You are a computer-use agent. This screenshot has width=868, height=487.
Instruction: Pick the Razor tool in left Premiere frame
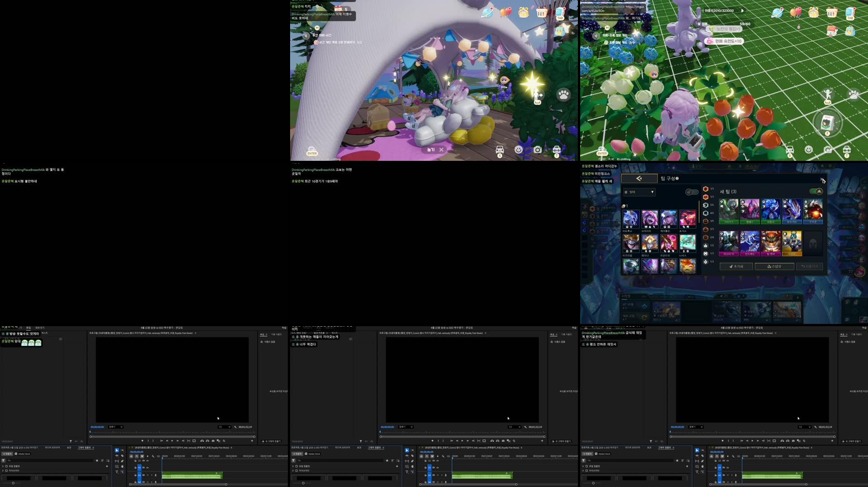tap(122, 456)
